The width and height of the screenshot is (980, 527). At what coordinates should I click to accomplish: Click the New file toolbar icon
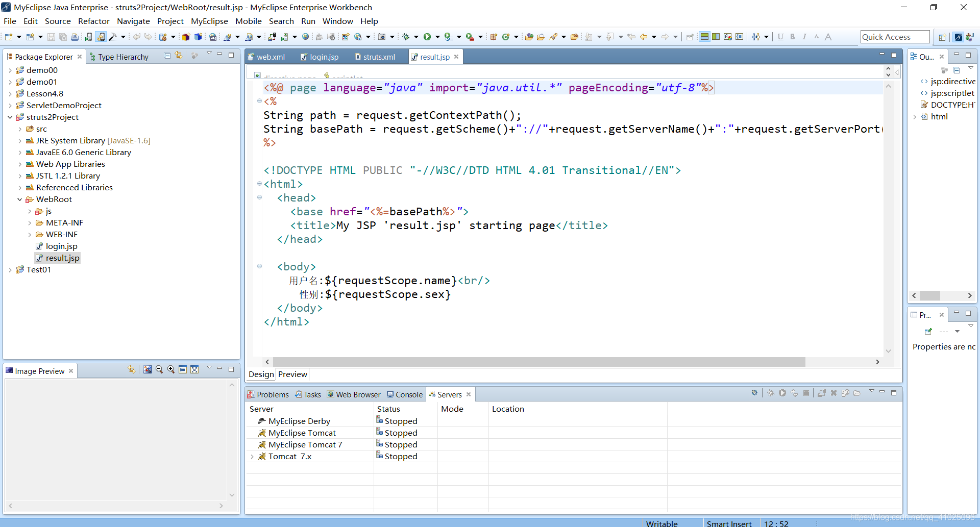point(9,37)
